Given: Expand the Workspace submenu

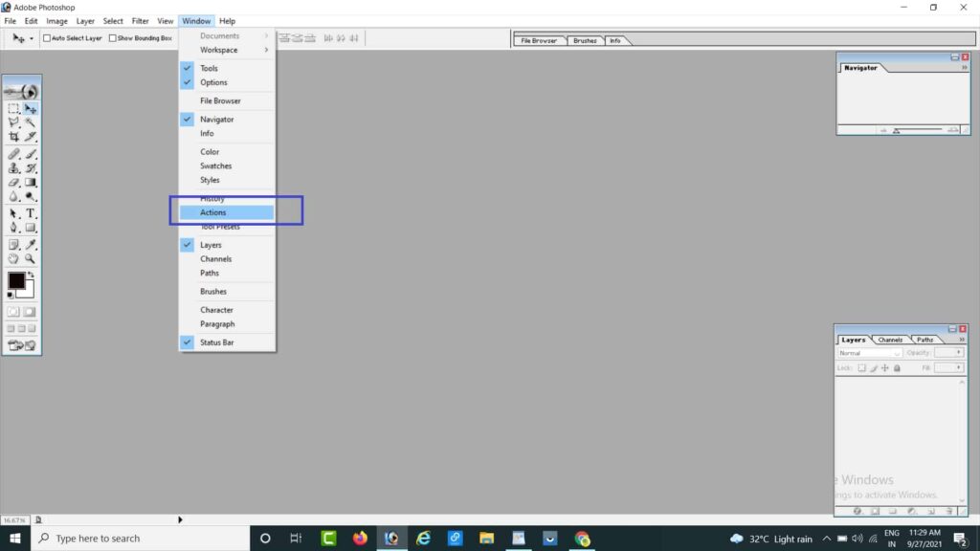Looking at the screenshot, I should pyautogui.click(x=219, y=50).
